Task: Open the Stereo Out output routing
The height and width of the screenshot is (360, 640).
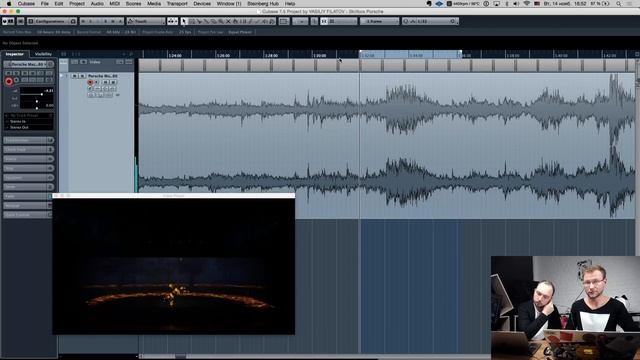Action: [29, 127]
